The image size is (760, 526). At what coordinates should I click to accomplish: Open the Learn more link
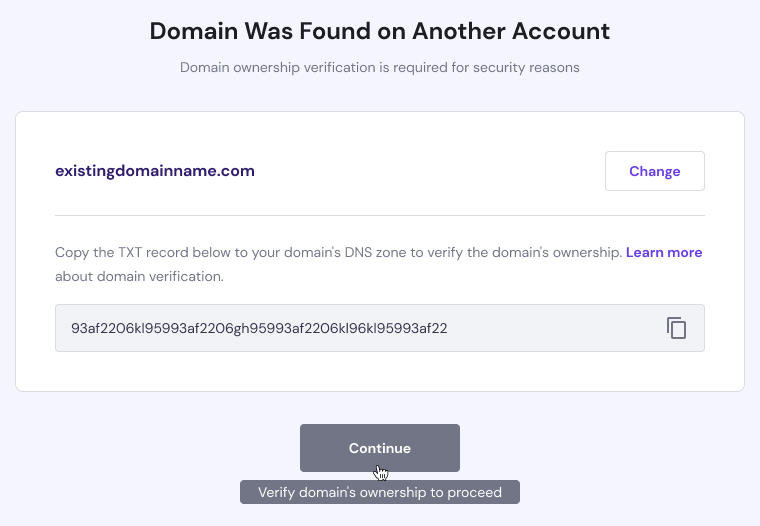pos(664,253)
